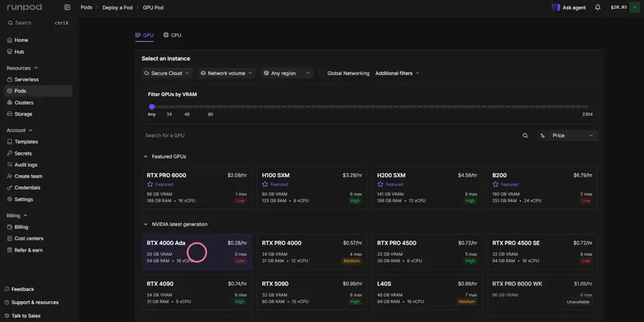
Task: Set VRAM filter to the 24 mark
Action: click(x=169, y=114)
